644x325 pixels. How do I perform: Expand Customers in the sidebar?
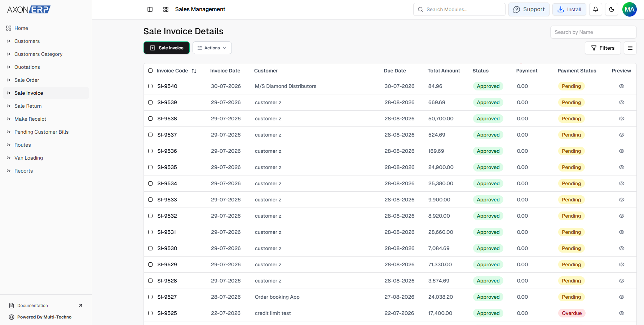46,41
